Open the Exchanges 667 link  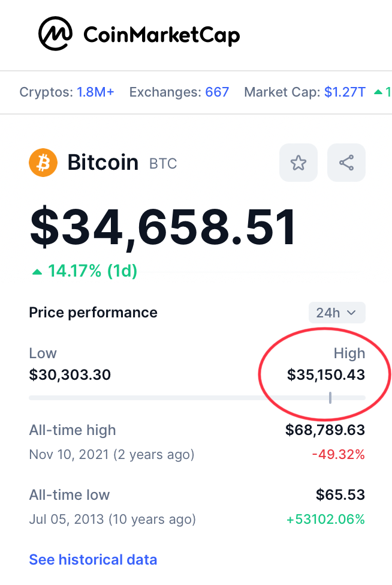[x=217, y=92]
